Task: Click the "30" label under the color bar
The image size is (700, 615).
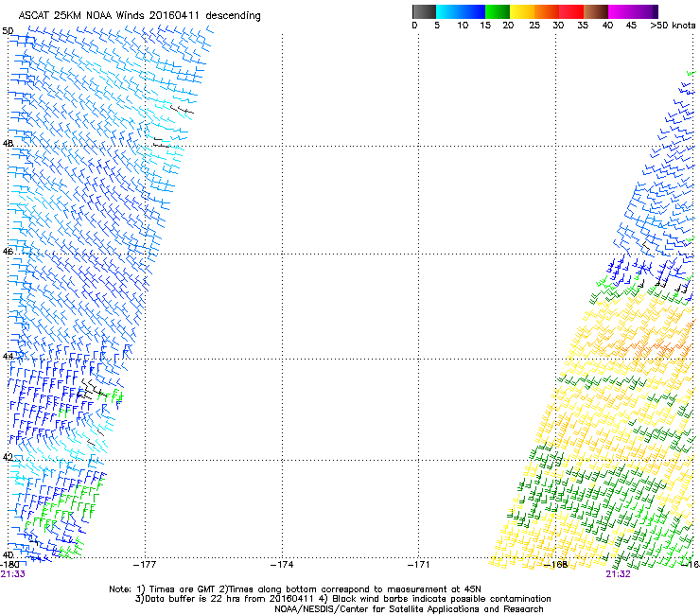Action: click(x=558, y=26)
